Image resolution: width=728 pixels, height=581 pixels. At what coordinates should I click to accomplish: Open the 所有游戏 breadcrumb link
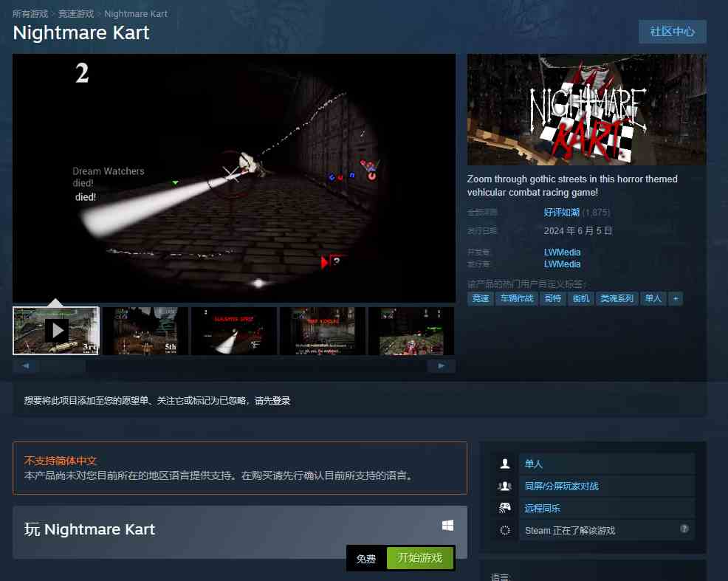(30, 14)
